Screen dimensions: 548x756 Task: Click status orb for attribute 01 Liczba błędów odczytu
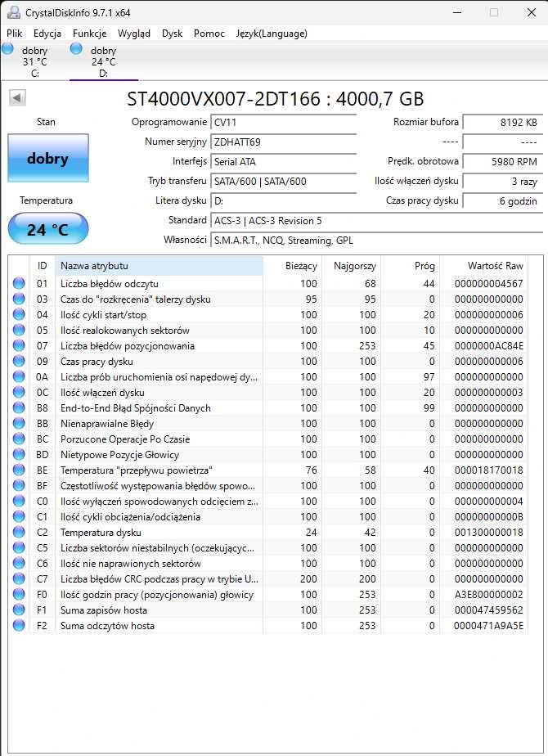pyautogui.click(x=19, y=283)
